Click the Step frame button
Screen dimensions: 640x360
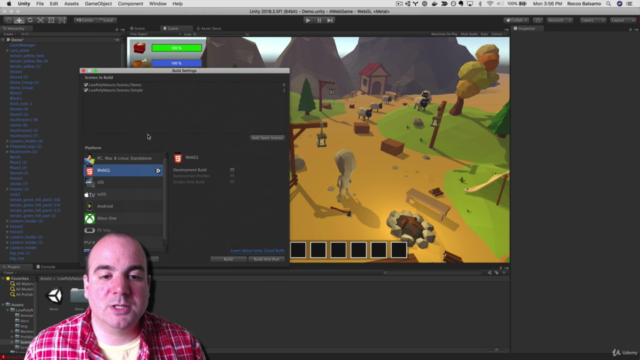tap(330, 20)
